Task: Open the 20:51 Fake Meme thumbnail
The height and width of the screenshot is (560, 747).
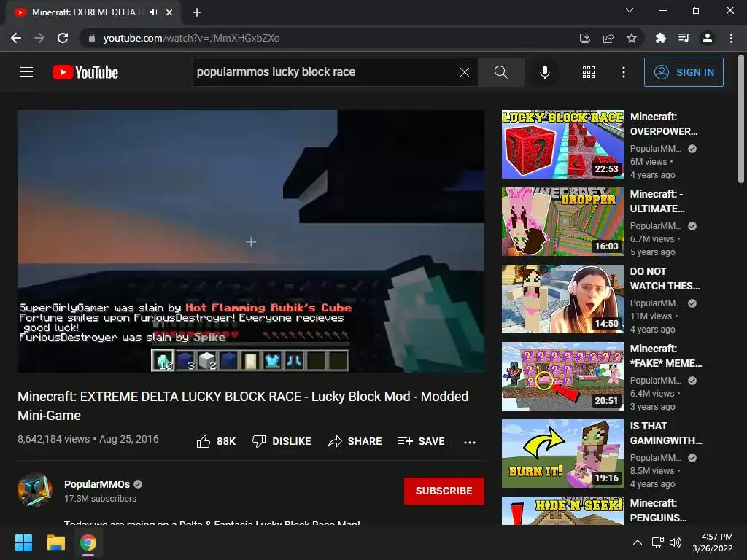Action: pos(562,376)
